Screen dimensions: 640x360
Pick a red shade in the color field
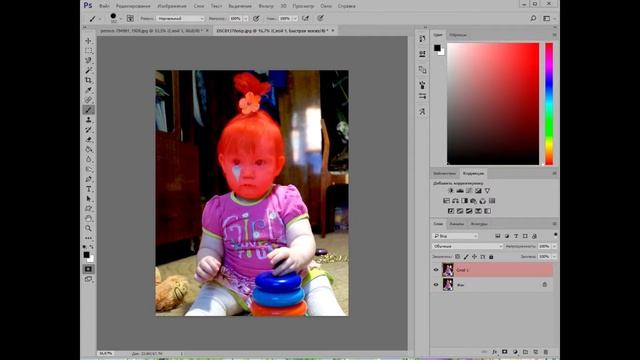[x=493, y=104]
